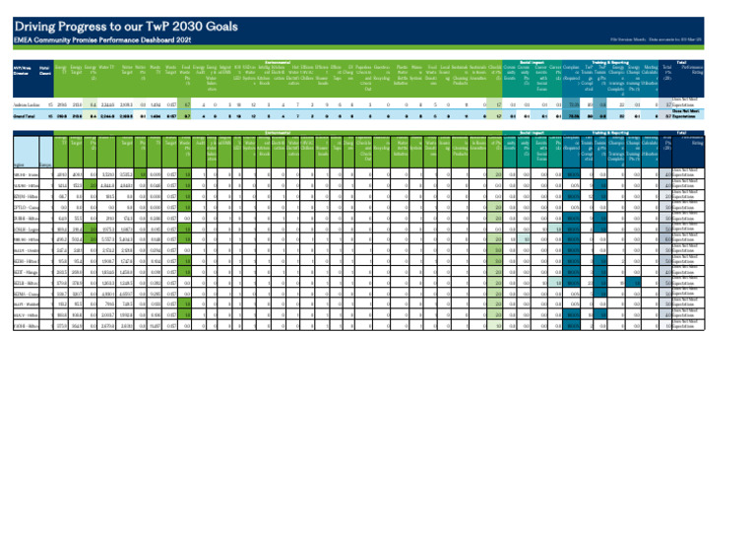Image resolution: width=756 pixels, height=535 pixels.
Task: Click the file version and data accuracy note in the banner
Action: click(x=656, y=39)
